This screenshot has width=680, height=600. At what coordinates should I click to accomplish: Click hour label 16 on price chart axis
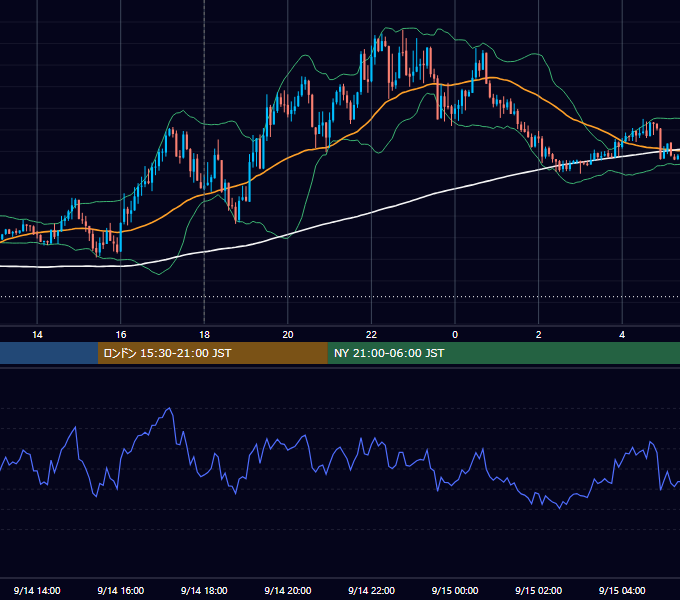coord(121,335)
